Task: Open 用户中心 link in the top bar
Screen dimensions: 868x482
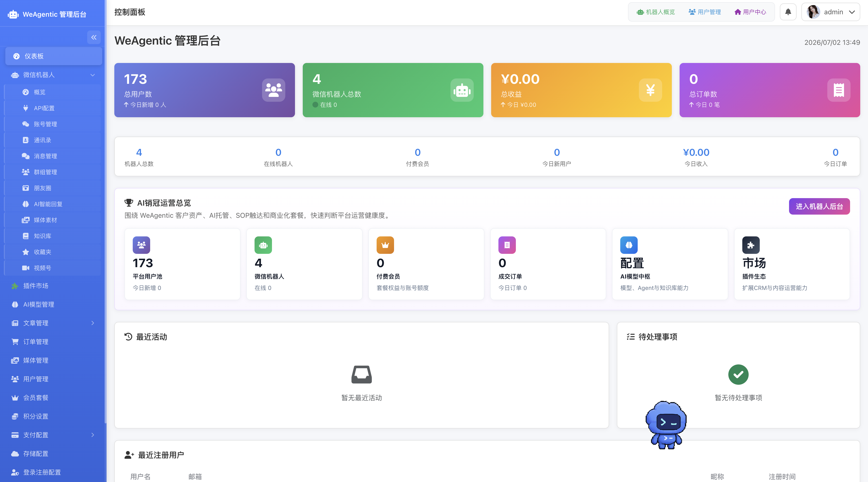Action: click(750, 12)
